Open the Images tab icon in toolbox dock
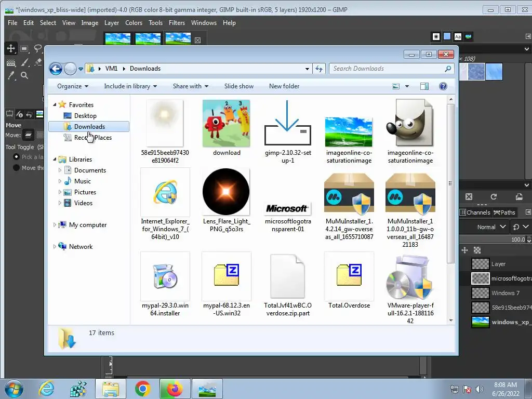The height and width of the screenshot is (399, 532). (x=39, y=114)
